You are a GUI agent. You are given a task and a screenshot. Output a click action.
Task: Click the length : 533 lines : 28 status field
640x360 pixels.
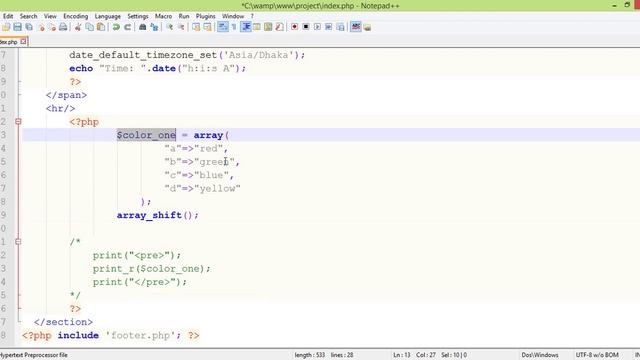[x=324, y=355]
